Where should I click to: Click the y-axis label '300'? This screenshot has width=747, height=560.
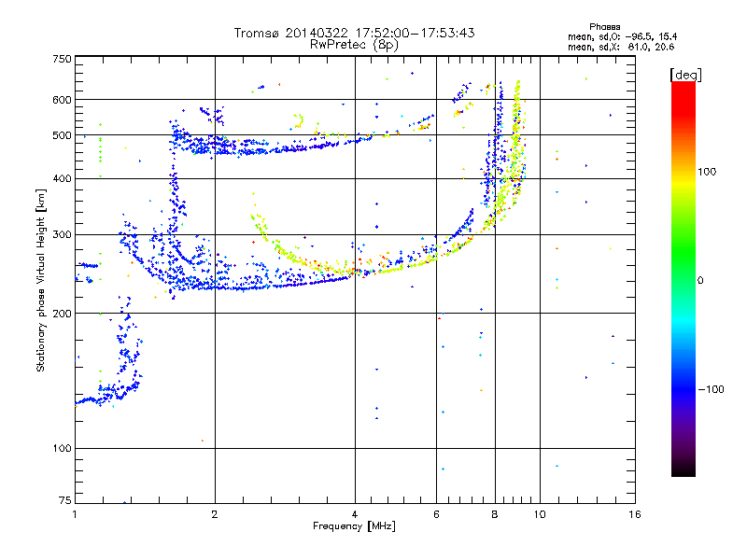pos(63,235)
